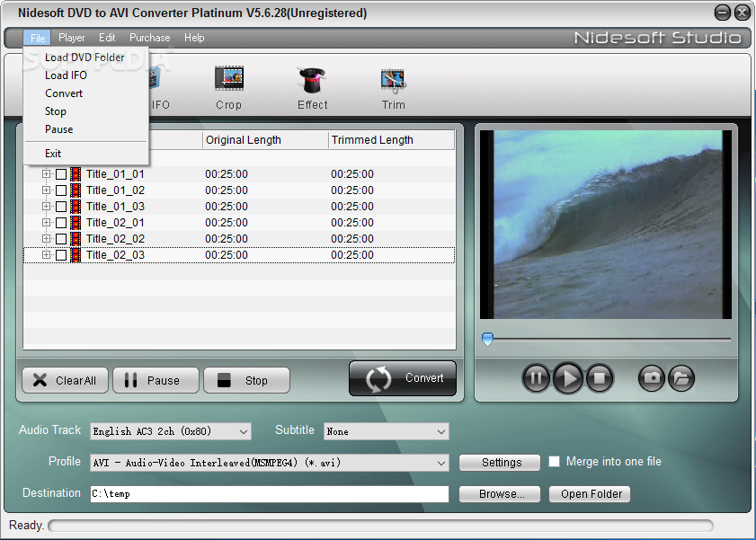Open the Crop tool in toolbar
Image resolution: width=756 pixels, height=540 pixels.
(229, 88)
